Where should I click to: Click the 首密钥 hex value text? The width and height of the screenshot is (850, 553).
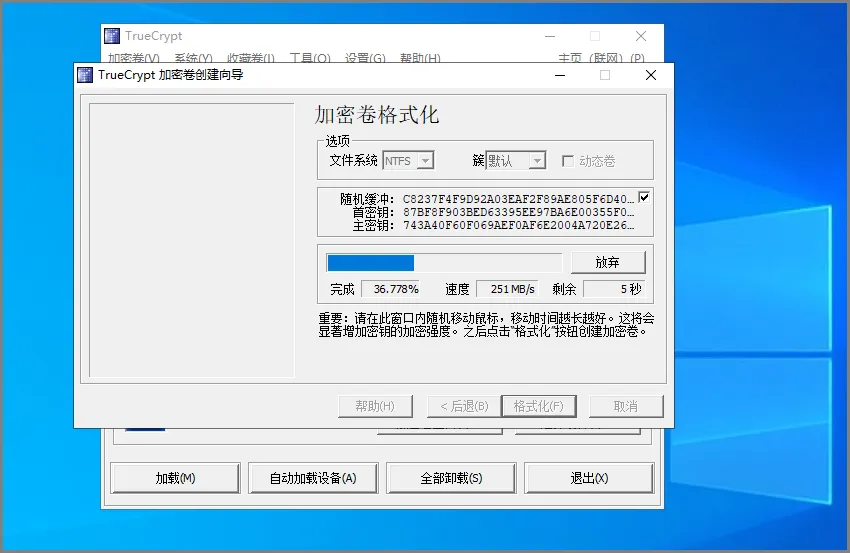518,212
